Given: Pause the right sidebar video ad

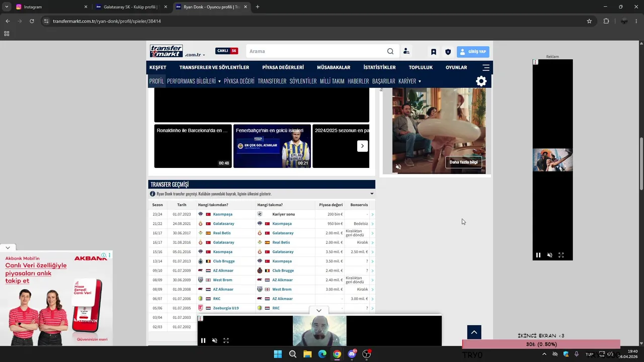Looking at the screenshot, I should tap(538, 255).
